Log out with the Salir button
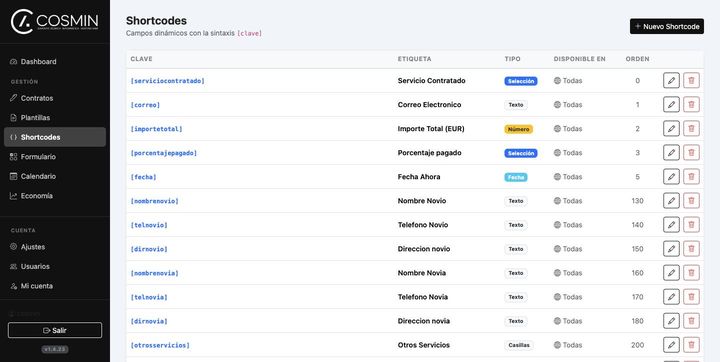This screenshot has height=362, width=720. click(55, 330)
